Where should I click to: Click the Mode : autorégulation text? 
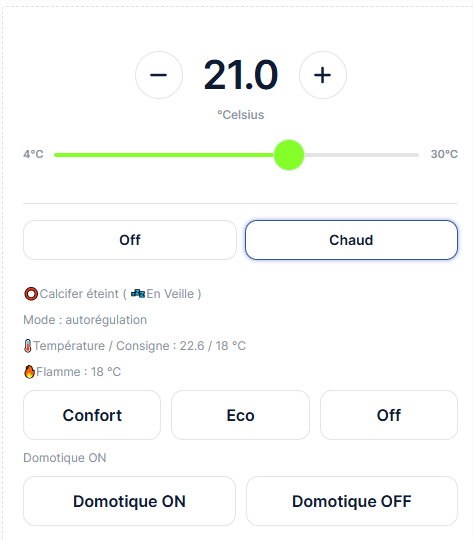(85, 320)
